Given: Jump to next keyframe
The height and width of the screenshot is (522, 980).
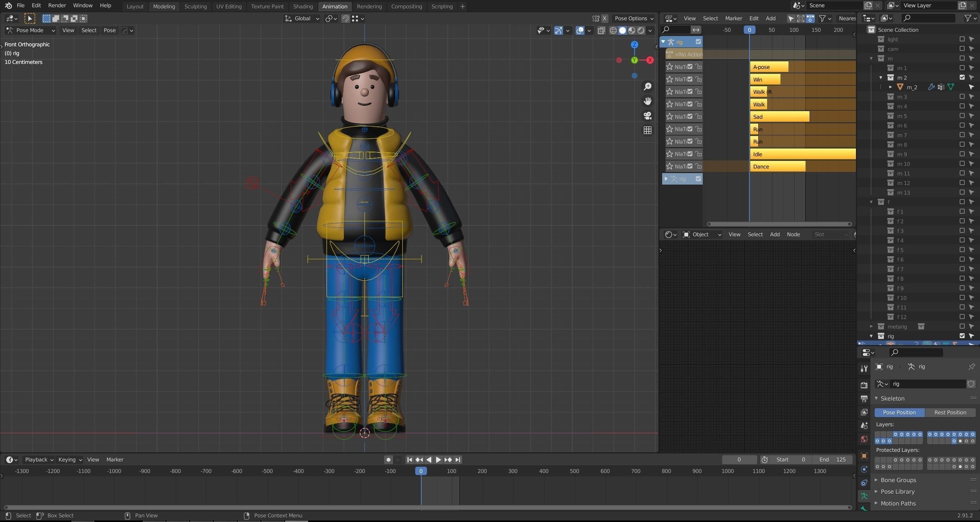Looking at the screenshot, I should [448, 460].
